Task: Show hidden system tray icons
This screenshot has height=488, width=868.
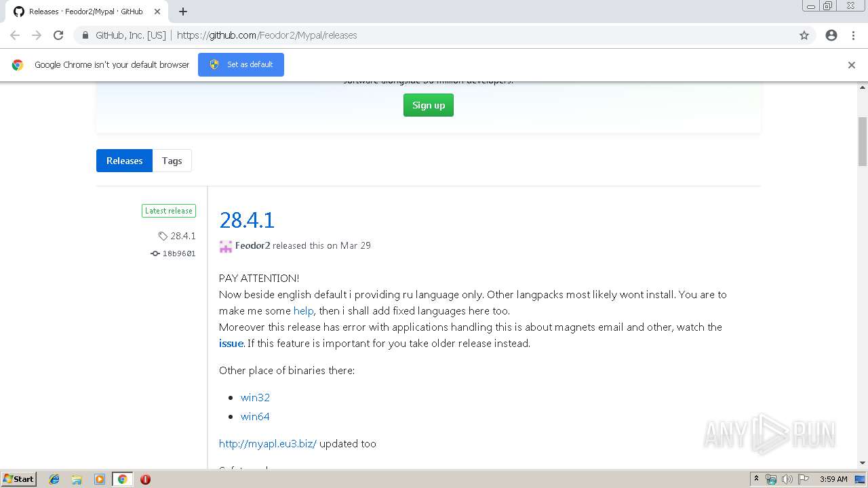Action: coord(756,479)
